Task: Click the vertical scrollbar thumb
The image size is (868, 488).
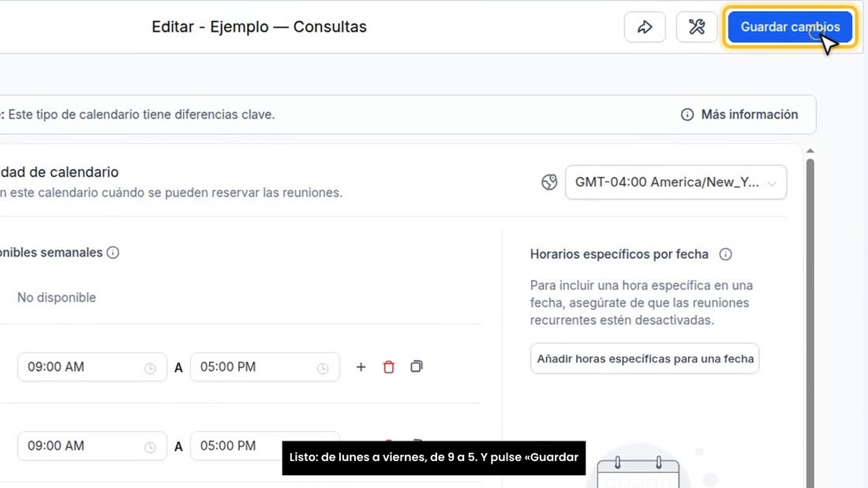Action: tap(810, 324)
